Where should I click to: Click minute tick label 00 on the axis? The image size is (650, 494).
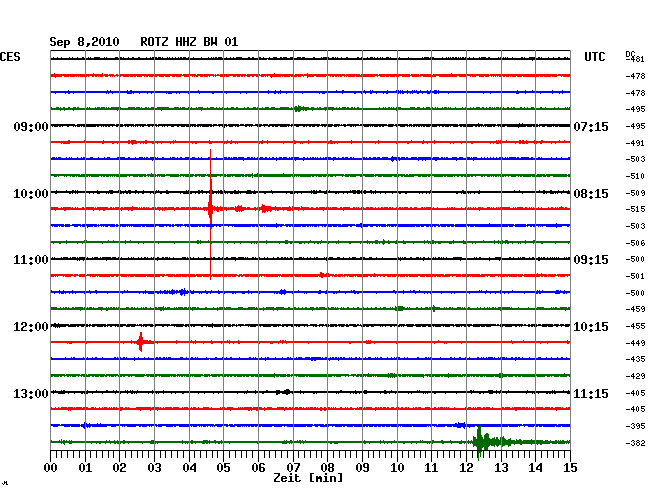(x=51, y=468)
